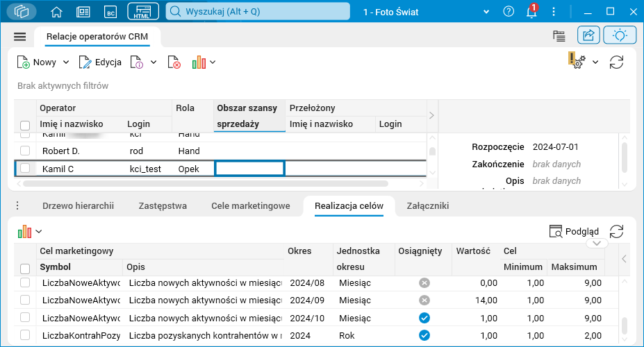Collapse panel using chevron below Podgląd
Image resolution: width=644 pixels, height=347 pixels.
(597, 243)
